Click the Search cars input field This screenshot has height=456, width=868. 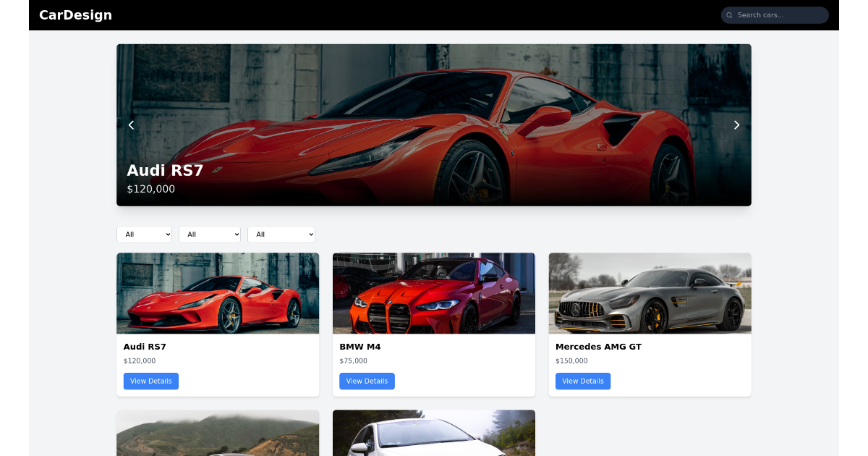point(774,14)
